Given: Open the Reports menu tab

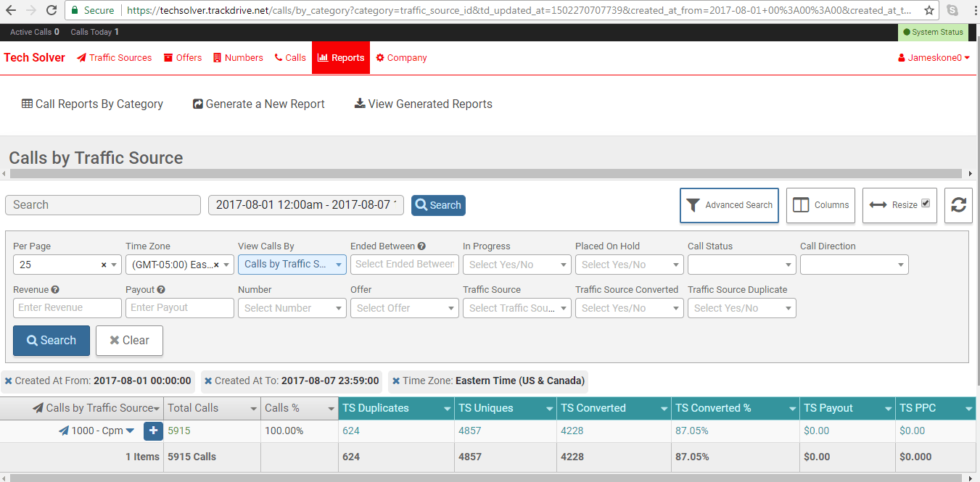Looking at the screenshot, I should coord(341,58).
